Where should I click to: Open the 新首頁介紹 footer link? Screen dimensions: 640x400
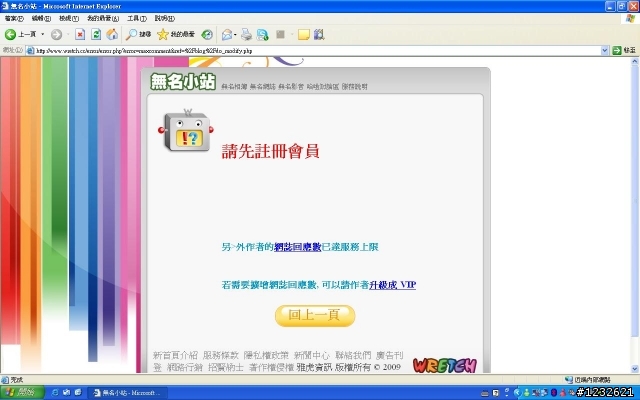(x=176, y=355)
